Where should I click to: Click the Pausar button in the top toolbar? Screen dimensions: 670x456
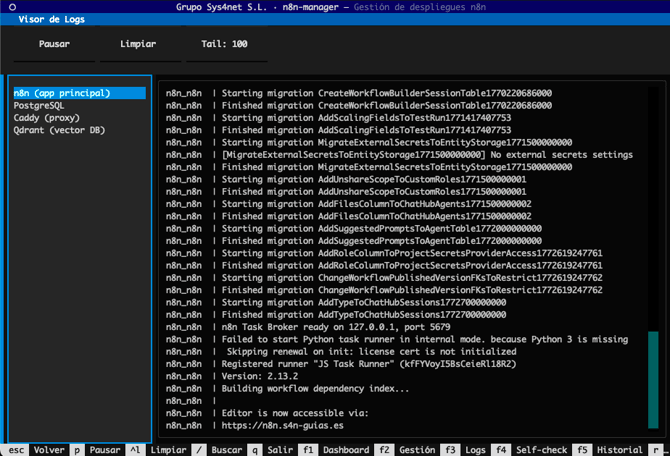coord(54,45)
